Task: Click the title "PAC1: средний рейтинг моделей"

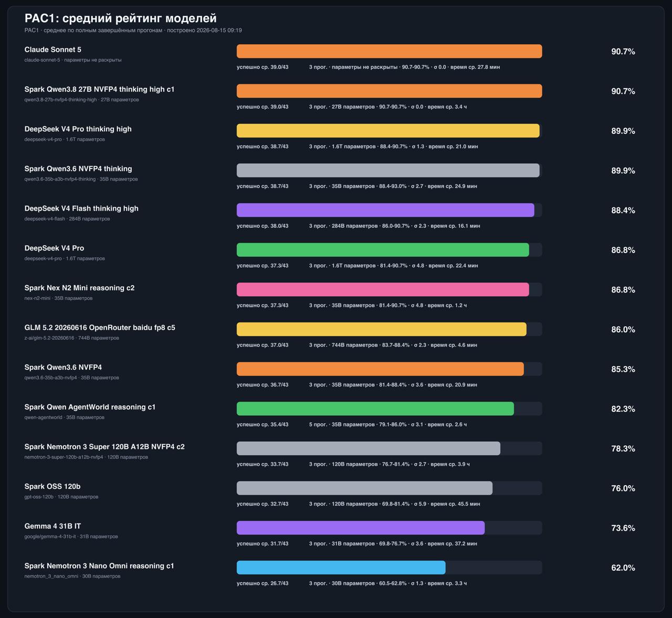Action: 120,18
